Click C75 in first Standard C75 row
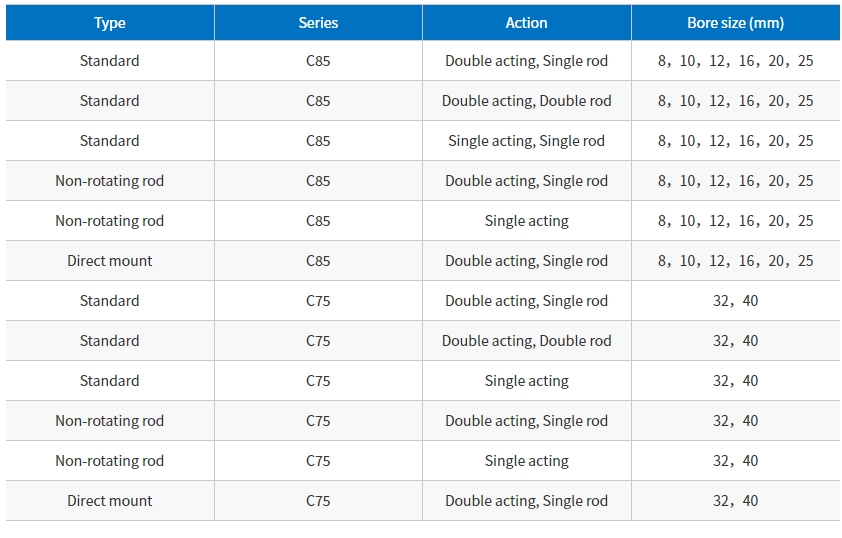 click(318, 301)
